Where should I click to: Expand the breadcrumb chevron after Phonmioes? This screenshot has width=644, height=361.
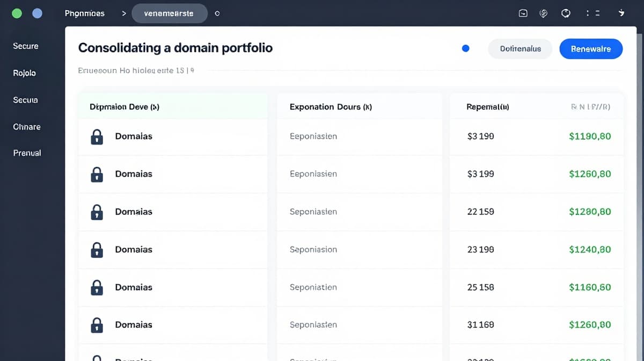pyautogui.click(x=124, y=13)
